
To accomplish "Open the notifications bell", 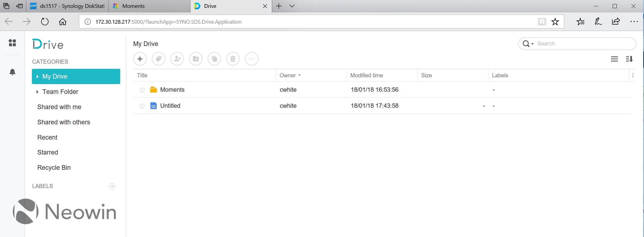I will (x=12, y=72).
